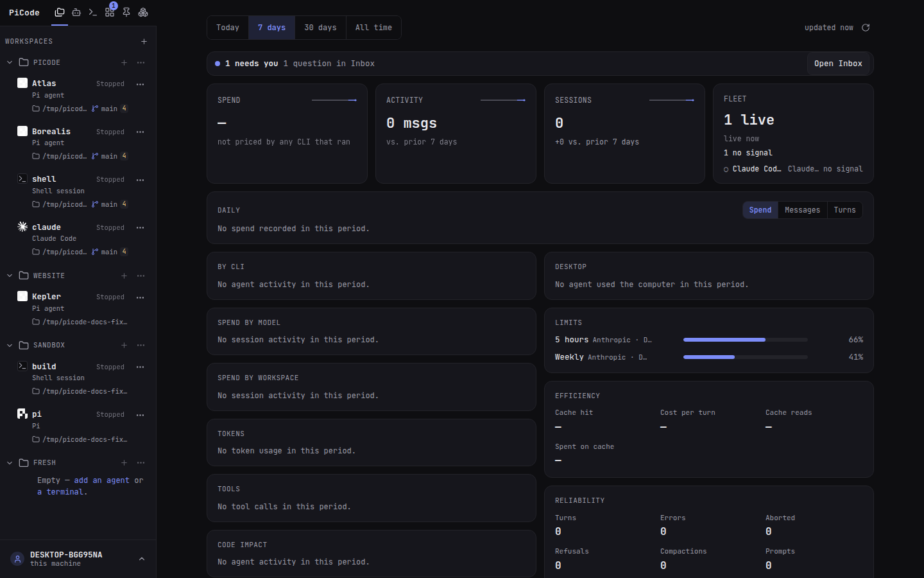The width and height of the screenshot is (924, 578).
Task: Select the 7 days range tab
Action: click(x=271, y=28)
